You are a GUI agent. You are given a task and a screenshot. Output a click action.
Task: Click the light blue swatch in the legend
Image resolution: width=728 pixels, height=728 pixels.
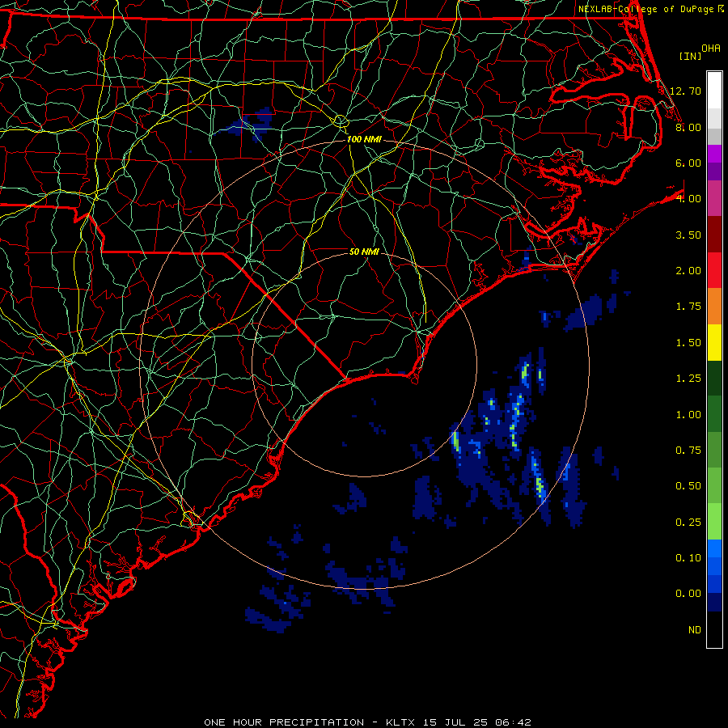pyautogui.click(x=714, y=548)
